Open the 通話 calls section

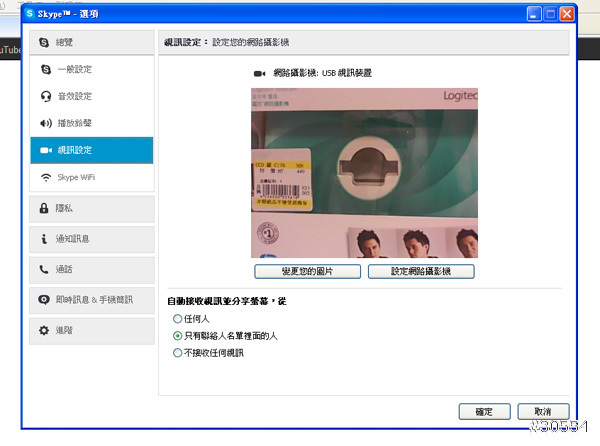coord(92,270)
